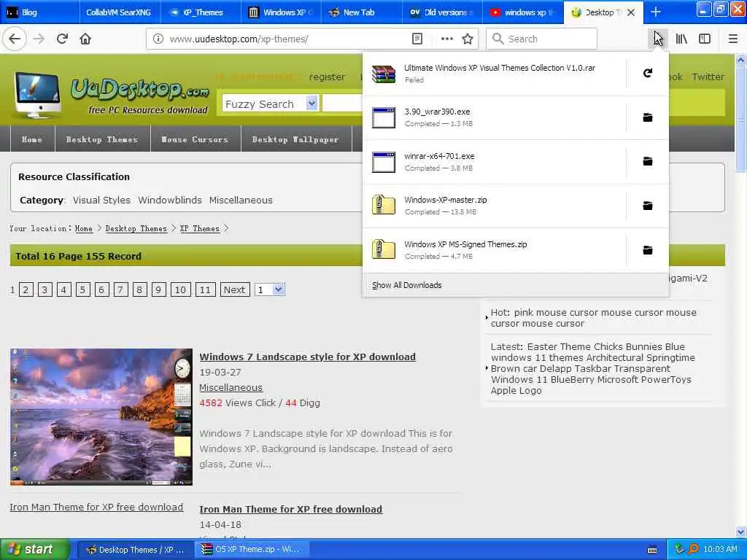Click the page vertical scrollbar thumb

[740, 119]
